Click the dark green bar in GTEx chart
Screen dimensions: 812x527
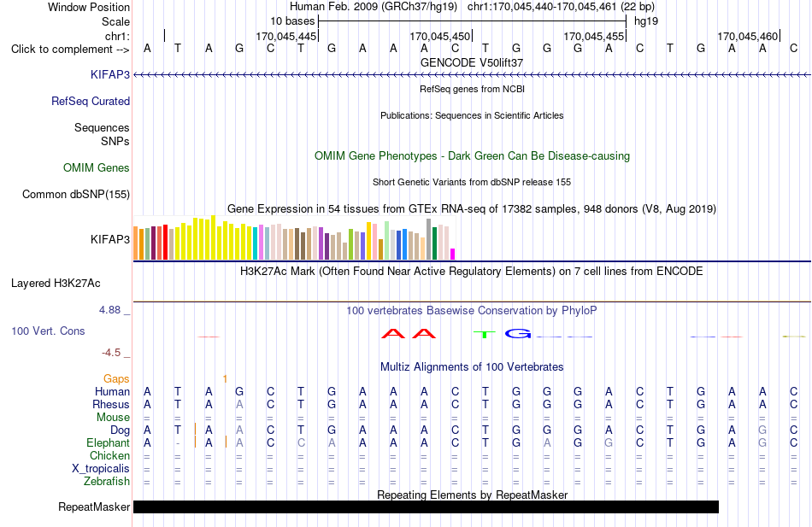434,243
